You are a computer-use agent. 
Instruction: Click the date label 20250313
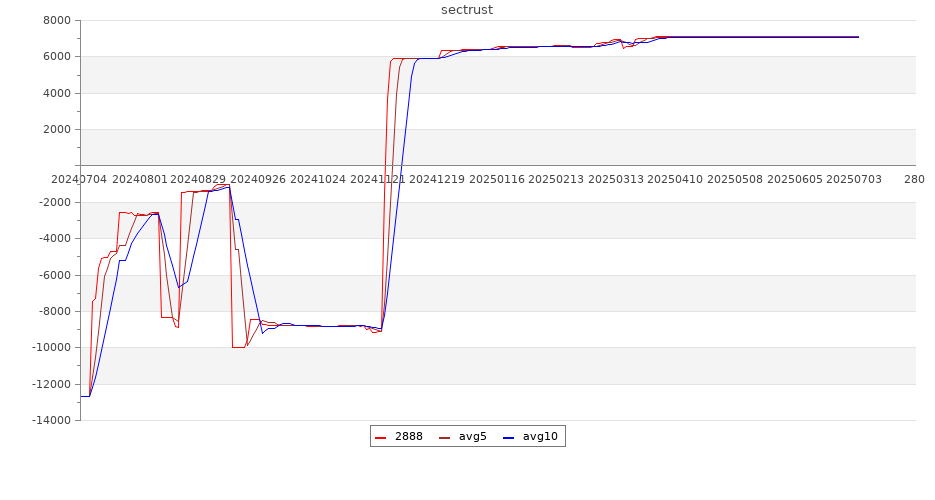616,179
